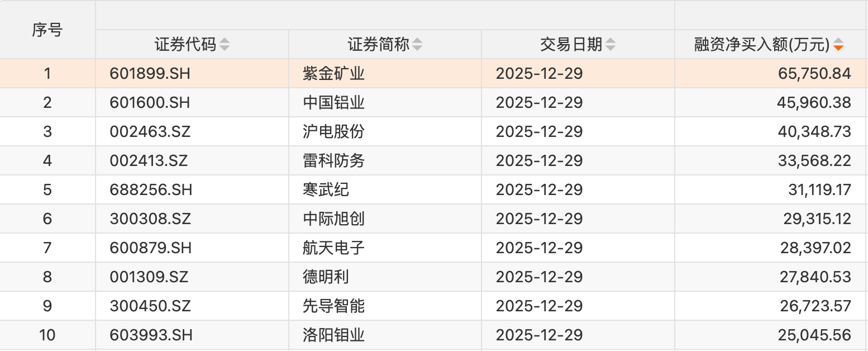Click sort arrows beside 证券代码 header
The width and height of the screenshot is (868, 351).
[224, 45]
